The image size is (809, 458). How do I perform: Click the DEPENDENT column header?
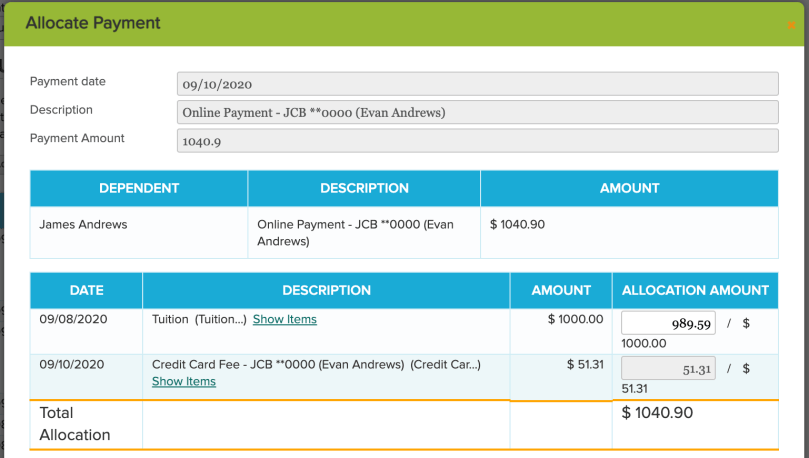point(139,188)
